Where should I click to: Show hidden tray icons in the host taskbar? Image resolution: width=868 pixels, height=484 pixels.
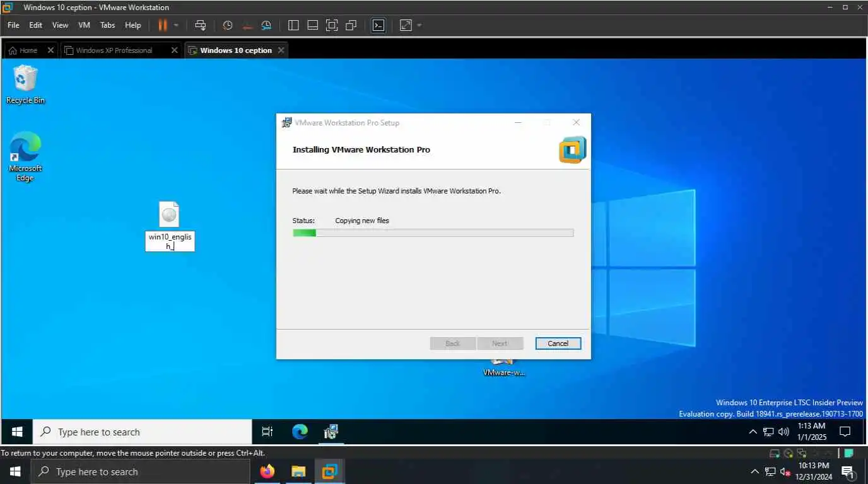click(x=754, y=471)
